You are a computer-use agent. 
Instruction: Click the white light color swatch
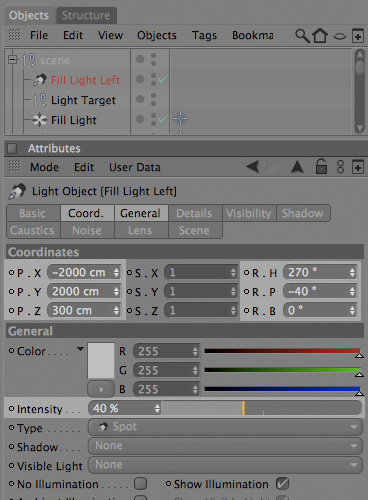click(101, 361)
